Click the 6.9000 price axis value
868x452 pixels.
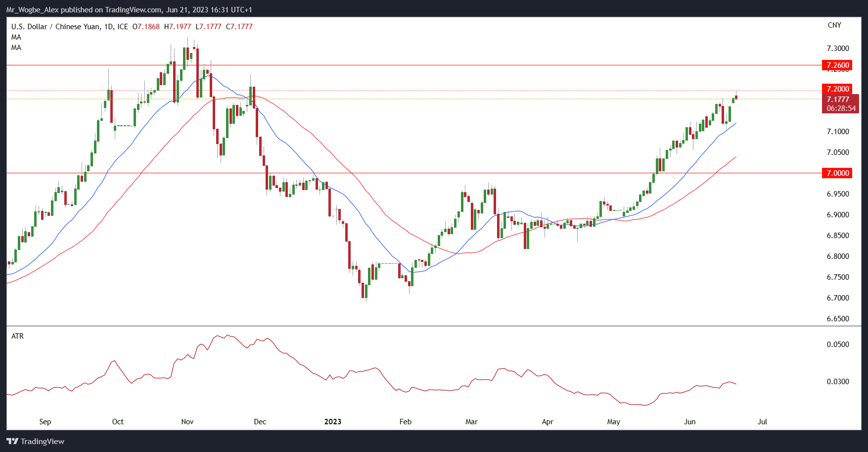click(x=838, y=215)
